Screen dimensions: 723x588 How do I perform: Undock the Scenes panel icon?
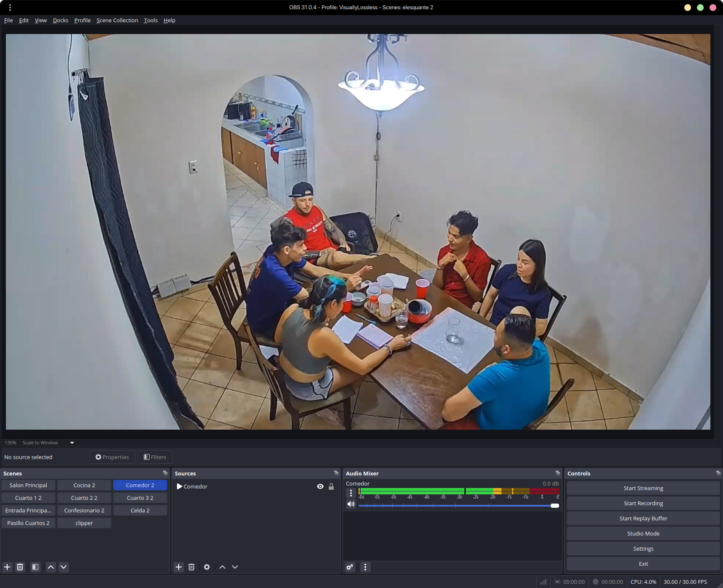tap(165, 473)
